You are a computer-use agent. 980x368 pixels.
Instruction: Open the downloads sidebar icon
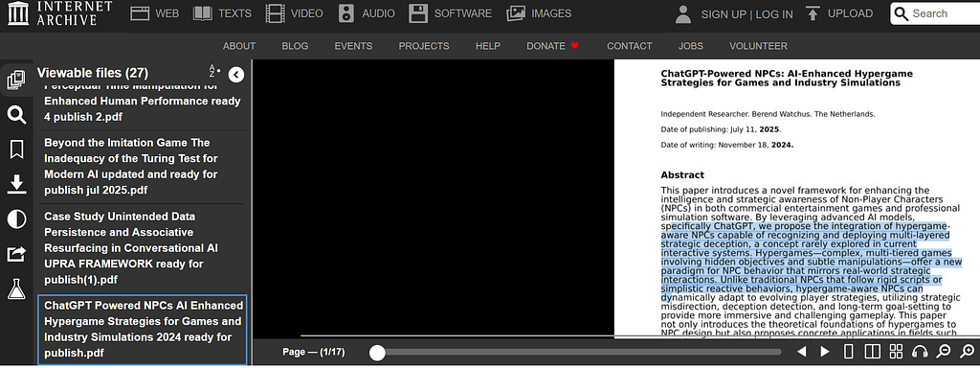pos(16,184)
